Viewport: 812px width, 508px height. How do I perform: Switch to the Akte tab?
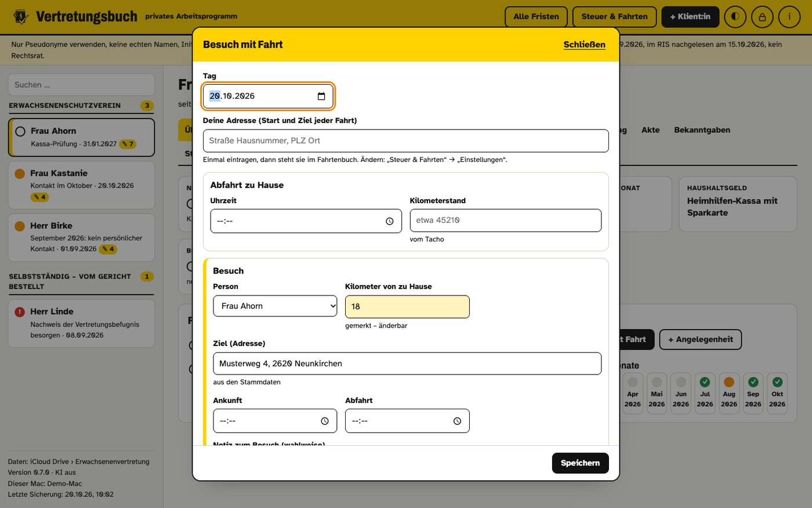pyautogui.click(x=650, y=130)
